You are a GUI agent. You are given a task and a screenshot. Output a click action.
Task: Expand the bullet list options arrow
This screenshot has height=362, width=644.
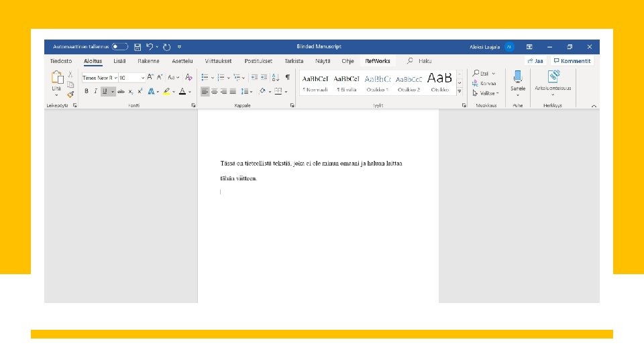click(213, 78)
